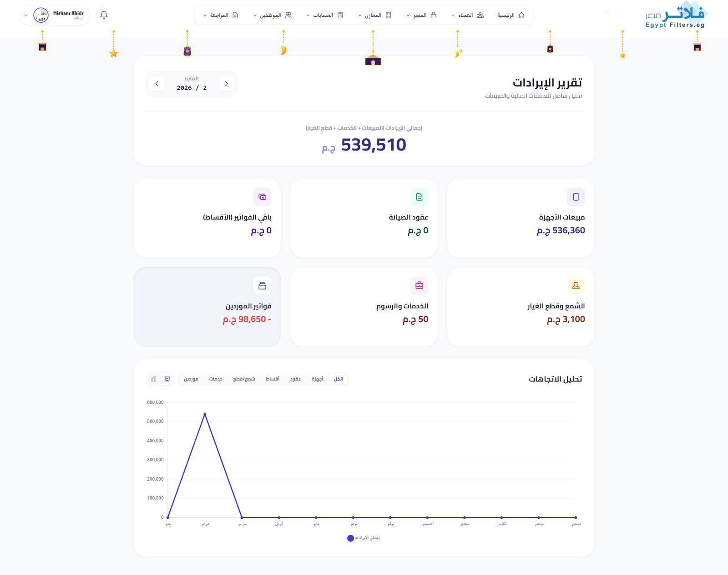Click the Hisham Khidr profile avatar
This screenshot has height=575, width=728.
click(41, 15)
